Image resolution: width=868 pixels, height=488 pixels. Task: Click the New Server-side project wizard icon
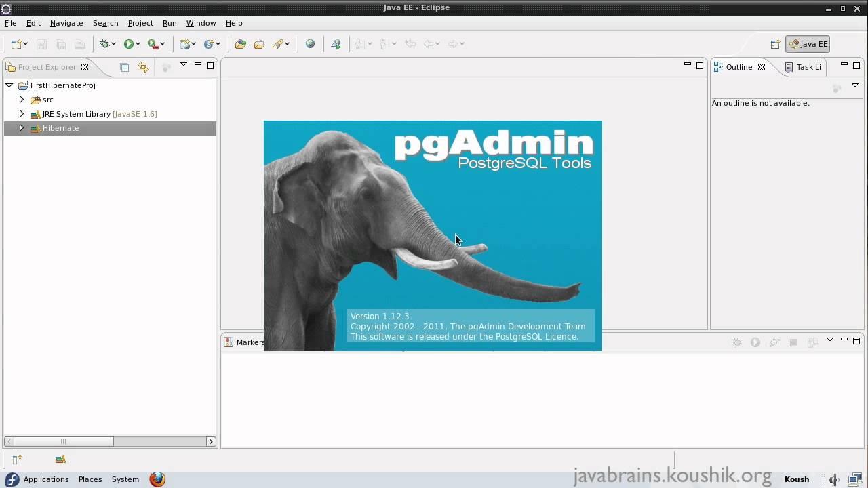[x=184, y=44]
